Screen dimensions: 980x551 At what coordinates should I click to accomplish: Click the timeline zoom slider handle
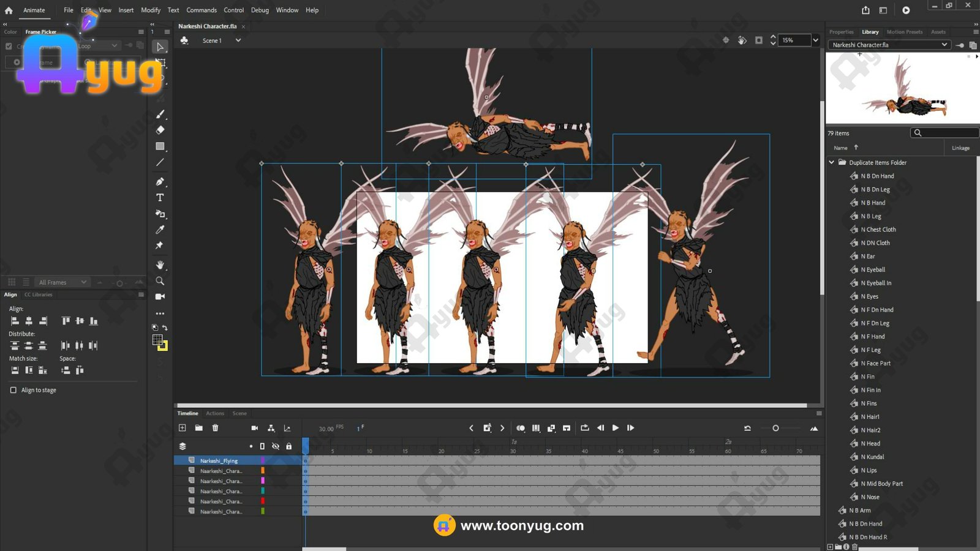click(775, 428)
